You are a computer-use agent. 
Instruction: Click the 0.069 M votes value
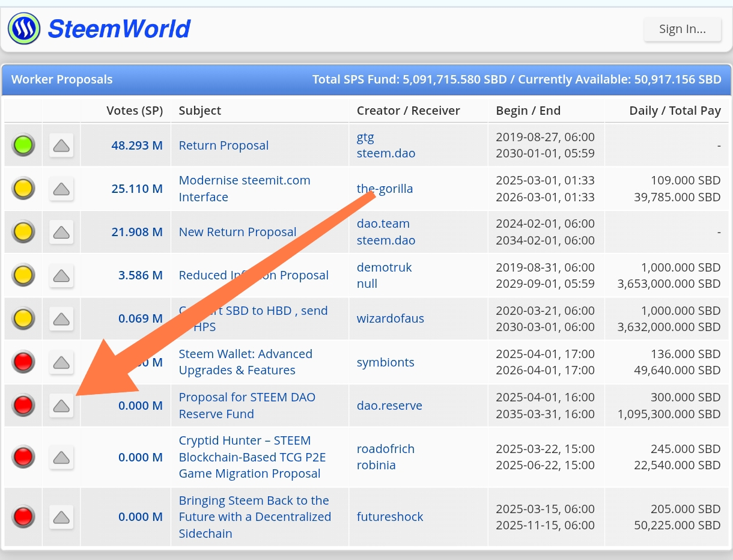click(141, 318)
